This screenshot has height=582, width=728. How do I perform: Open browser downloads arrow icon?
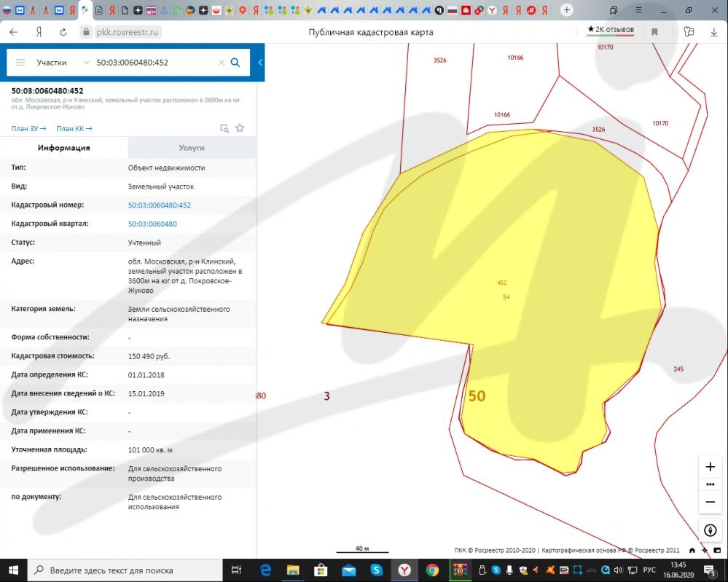[x=713, y=32]
